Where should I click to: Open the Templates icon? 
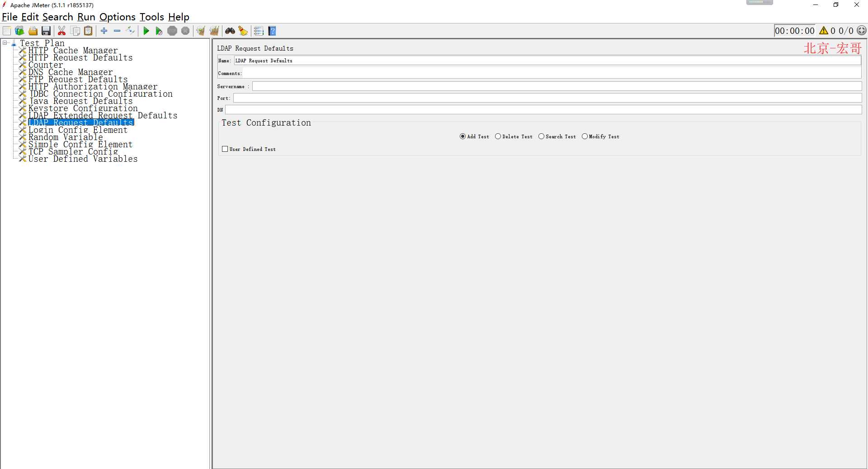coord(19,31)
